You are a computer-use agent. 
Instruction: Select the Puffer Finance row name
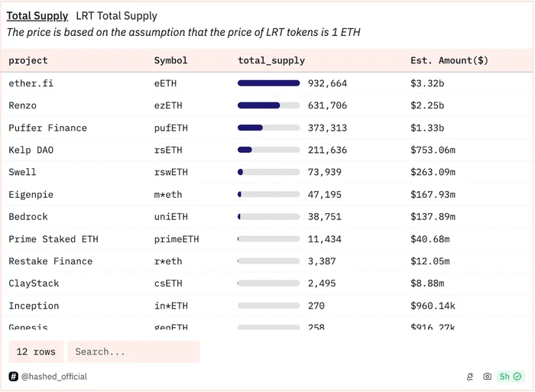point(47,128)
